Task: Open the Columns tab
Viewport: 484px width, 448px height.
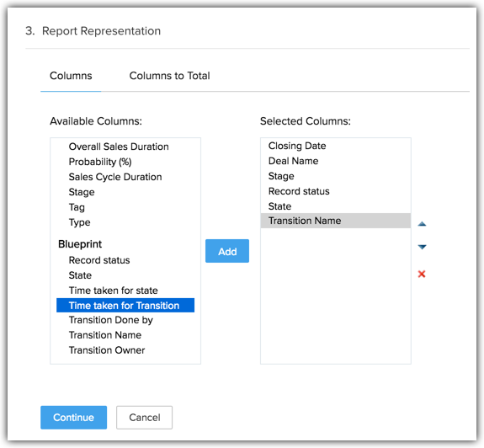Action: tap(71, 76)
